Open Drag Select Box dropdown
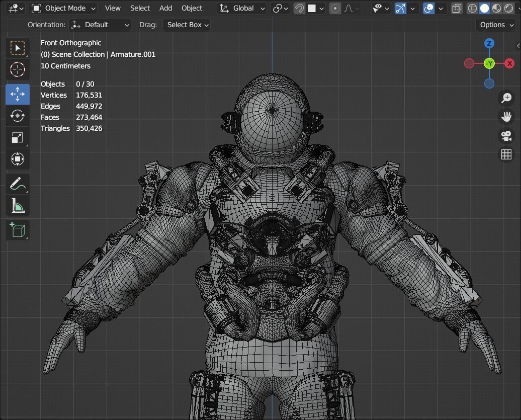 point(187,25)
